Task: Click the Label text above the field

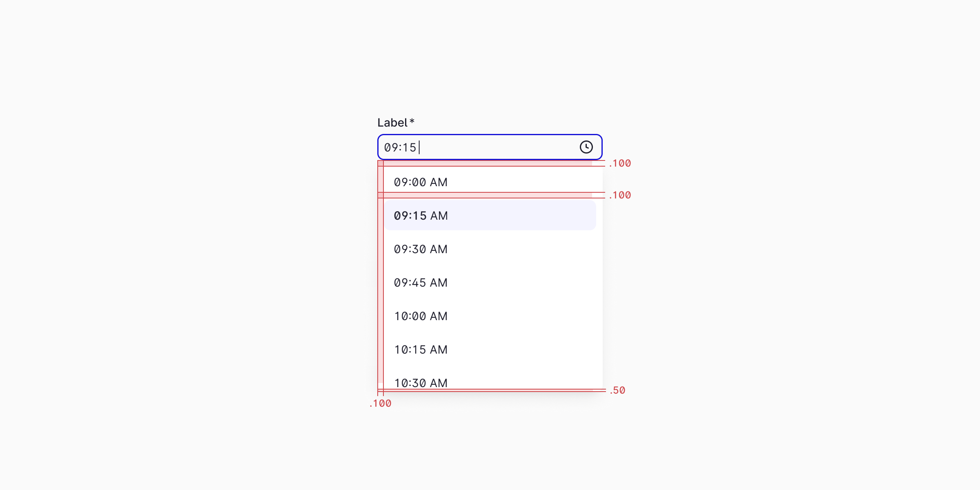Action: pyautogui.click(x=393, y=121)
